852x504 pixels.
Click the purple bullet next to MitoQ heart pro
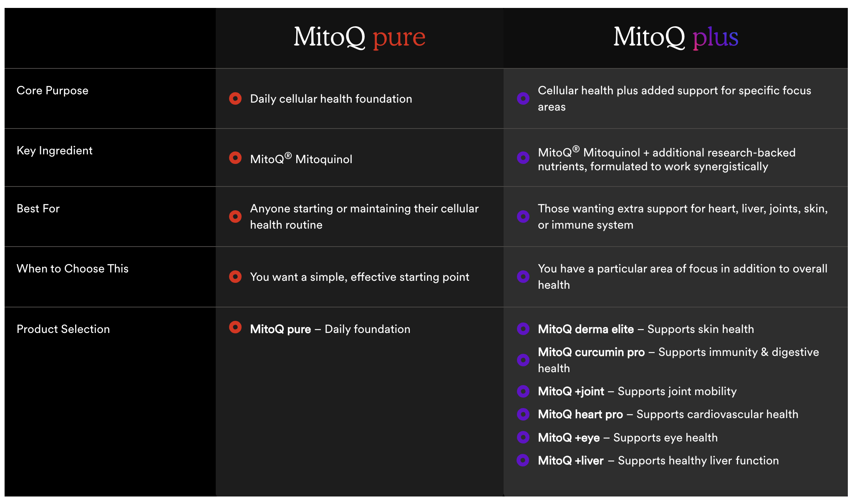tap(523, 414)
